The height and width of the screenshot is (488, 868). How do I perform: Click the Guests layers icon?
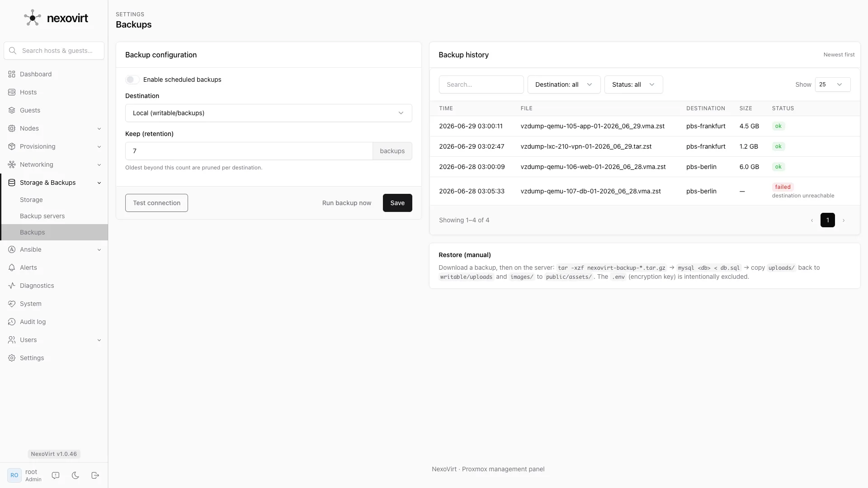(x=12, y=110)
